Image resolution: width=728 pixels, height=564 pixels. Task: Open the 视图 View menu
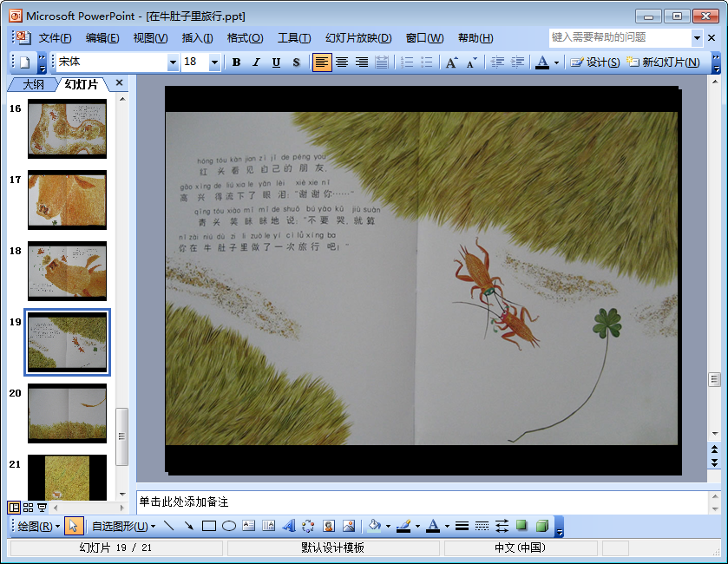[150, 38]
